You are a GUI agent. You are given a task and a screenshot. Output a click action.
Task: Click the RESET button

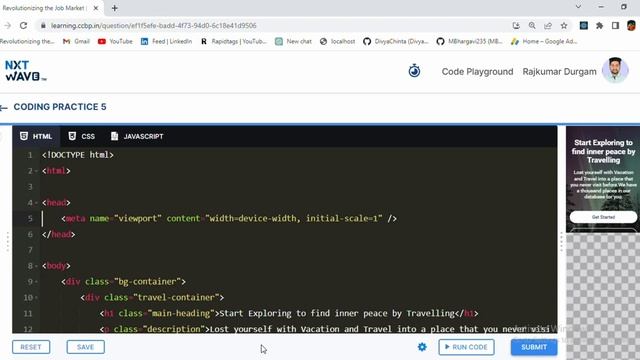(31, 347)
